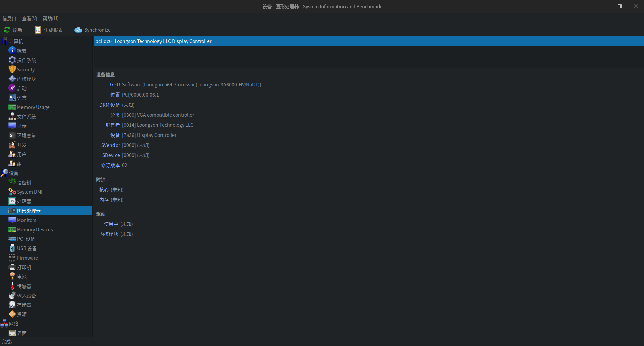Open the 帮助(H) menu
Viewport: 644px width, 346px height.
click(50, 18)
